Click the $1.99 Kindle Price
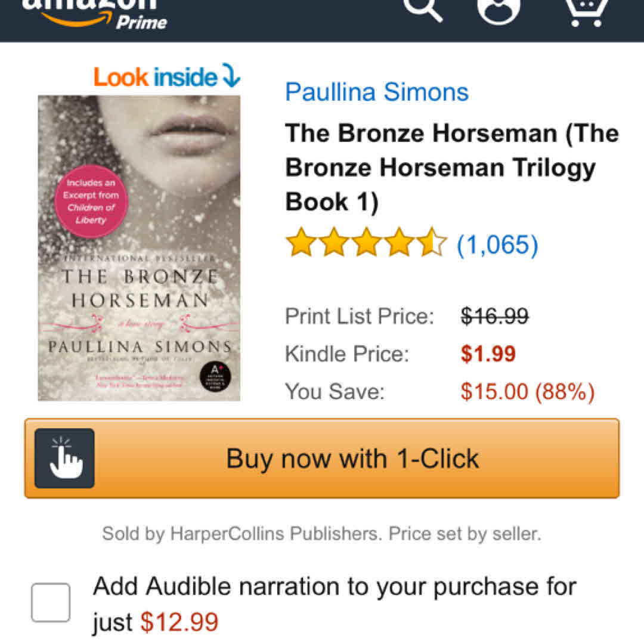Image resolution: width=644 pixels, height=644 pixels. point(488,354)
